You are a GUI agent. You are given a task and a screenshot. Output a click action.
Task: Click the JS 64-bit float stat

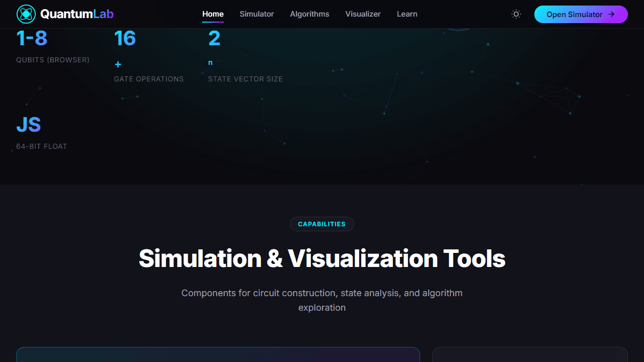pos(42,133)
